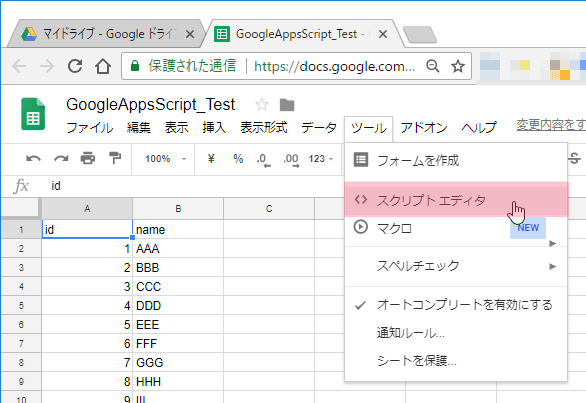Open the 表示形式 menu
The height and width of the screenshot is (403, 586).
263,128
